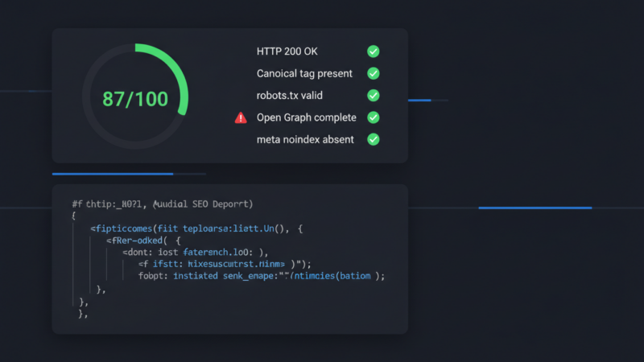The width and height of the screenshot is (644, 362).
Task: Click the red warning triangle icon
Action: (x=241, y=117)
